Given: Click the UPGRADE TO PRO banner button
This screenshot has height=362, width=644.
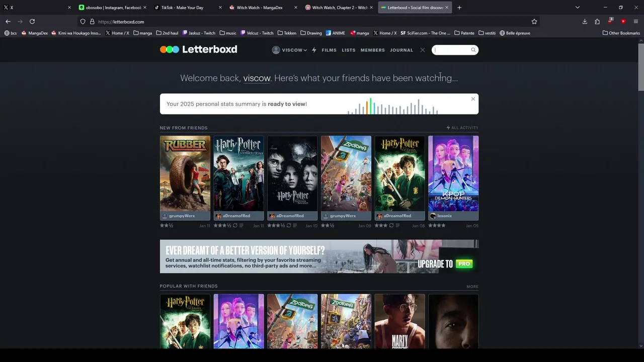Looking at the screenshot, I should tap(445, 263).
